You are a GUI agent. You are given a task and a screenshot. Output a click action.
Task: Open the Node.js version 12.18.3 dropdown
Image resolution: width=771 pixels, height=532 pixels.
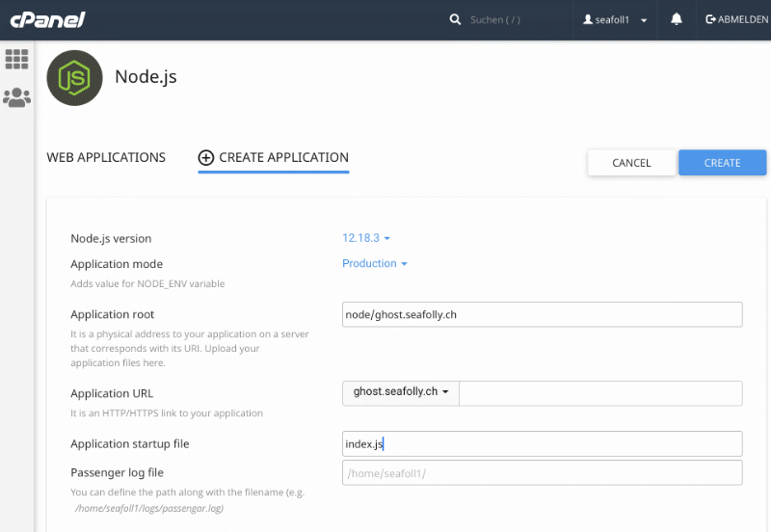click(366, 238)
